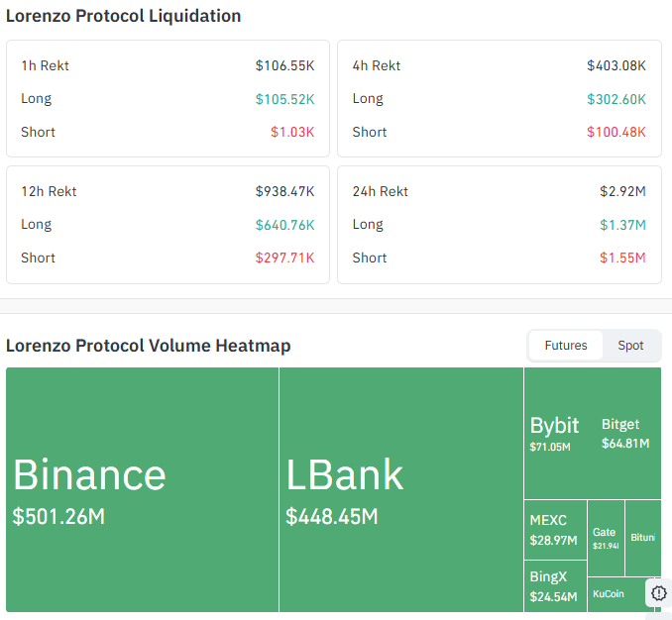The image size is (672, 620).
Task: Click the 12h Rekt total $938.47K
Action: click(285, 191)
